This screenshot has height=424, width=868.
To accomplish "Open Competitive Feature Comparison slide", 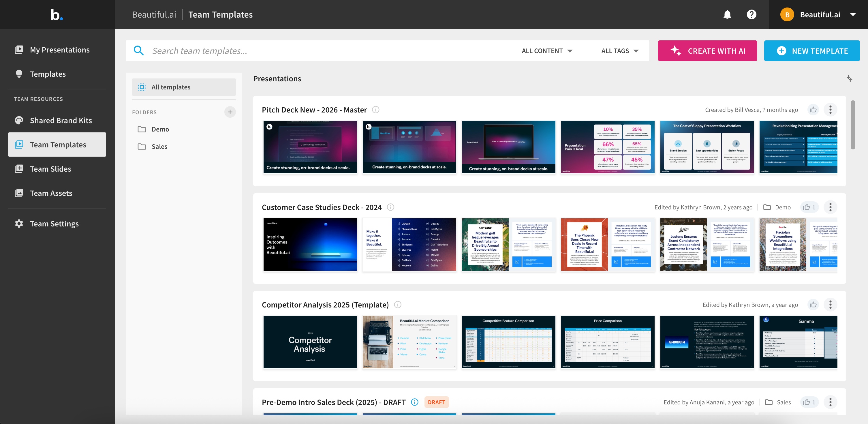I will coord(508,342).
